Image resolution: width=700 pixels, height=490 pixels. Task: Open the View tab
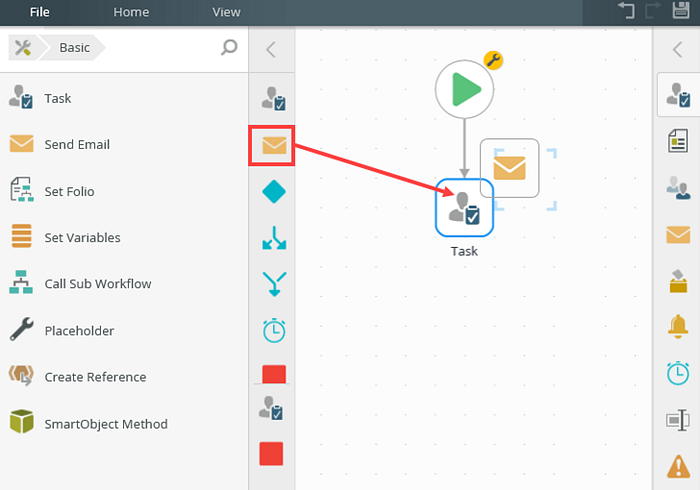[226, 12]
